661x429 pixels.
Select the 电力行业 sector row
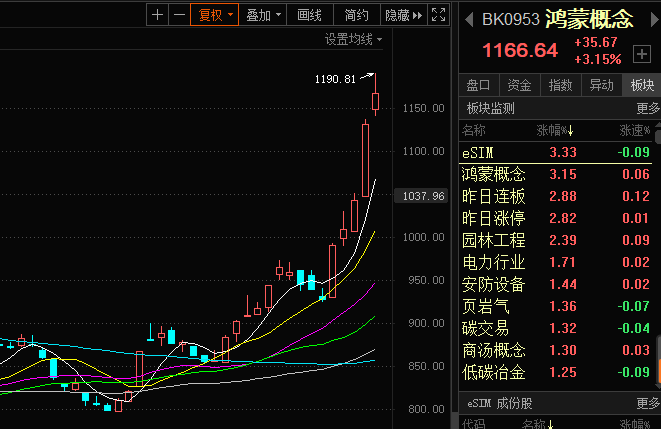556,262
